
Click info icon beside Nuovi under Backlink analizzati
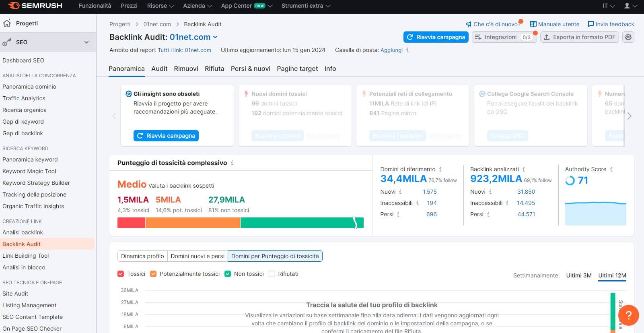pyautogui.click(x=490, y=192)
